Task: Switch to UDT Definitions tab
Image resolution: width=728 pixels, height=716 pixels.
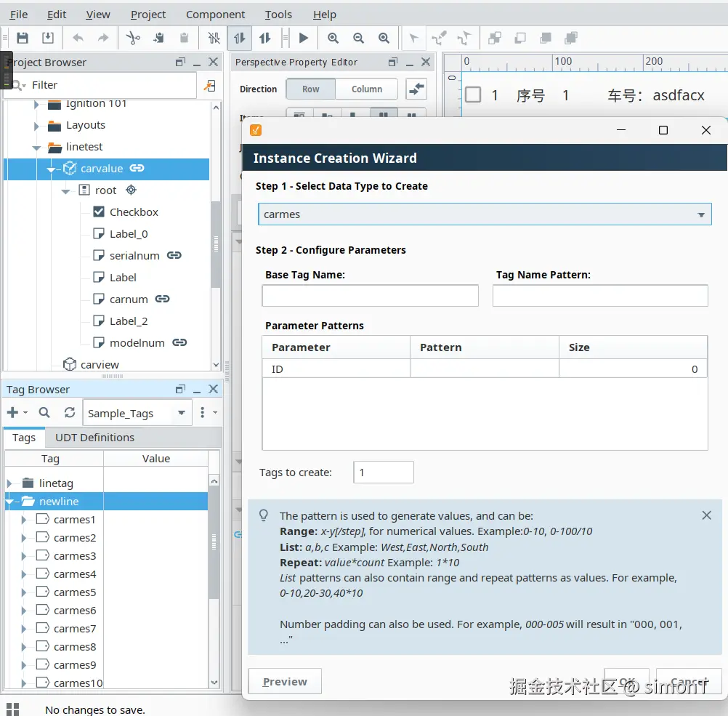Action: coord(94,437)
